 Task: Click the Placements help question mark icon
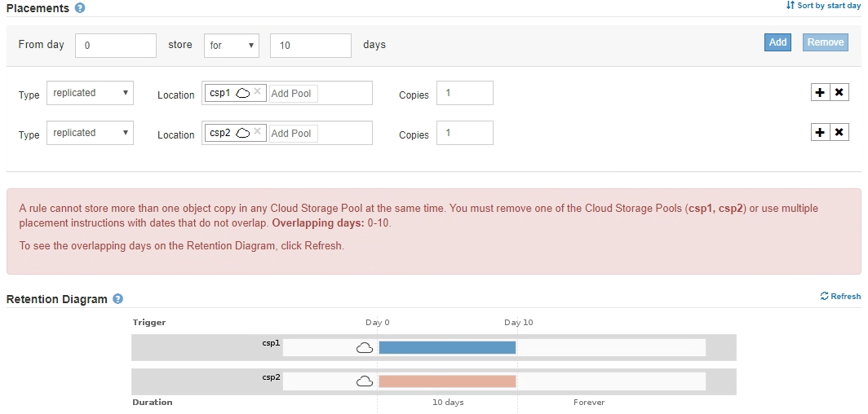[79, 8]
